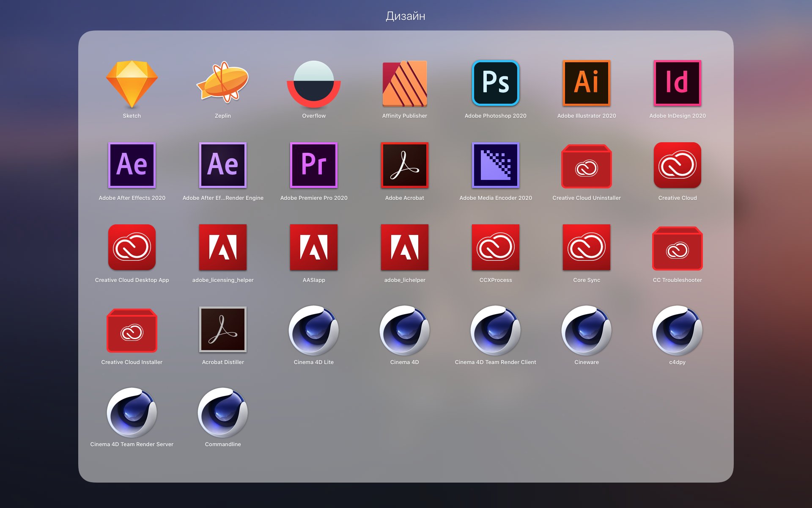This screenshot has height=508, width=812.
Task: Launch Adobe Media Encoder 2020
Action: click(x=496, y=165)
